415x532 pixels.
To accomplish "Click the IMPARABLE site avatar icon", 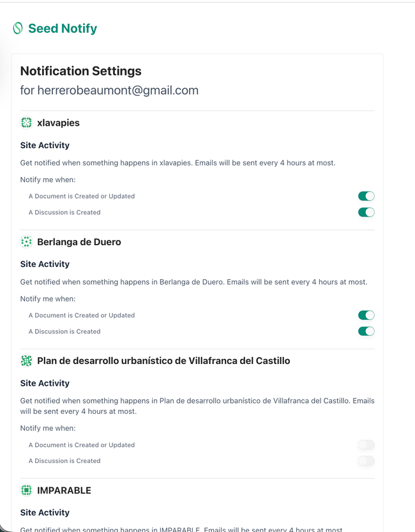I will (x=26, y=490).
